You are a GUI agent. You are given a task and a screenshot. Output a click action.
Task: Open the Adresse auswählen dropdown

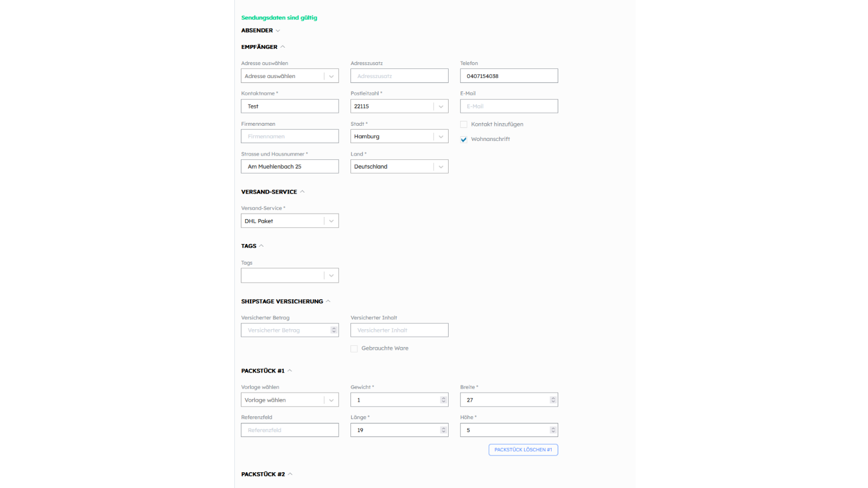point(290,76)
